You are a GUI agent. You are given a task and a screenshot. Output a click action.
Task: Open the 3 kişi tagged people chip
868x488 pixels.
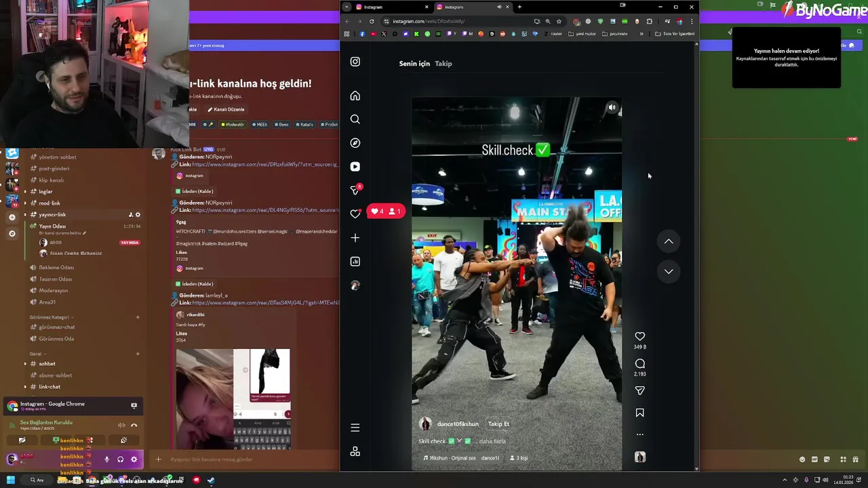coord(518,458)
